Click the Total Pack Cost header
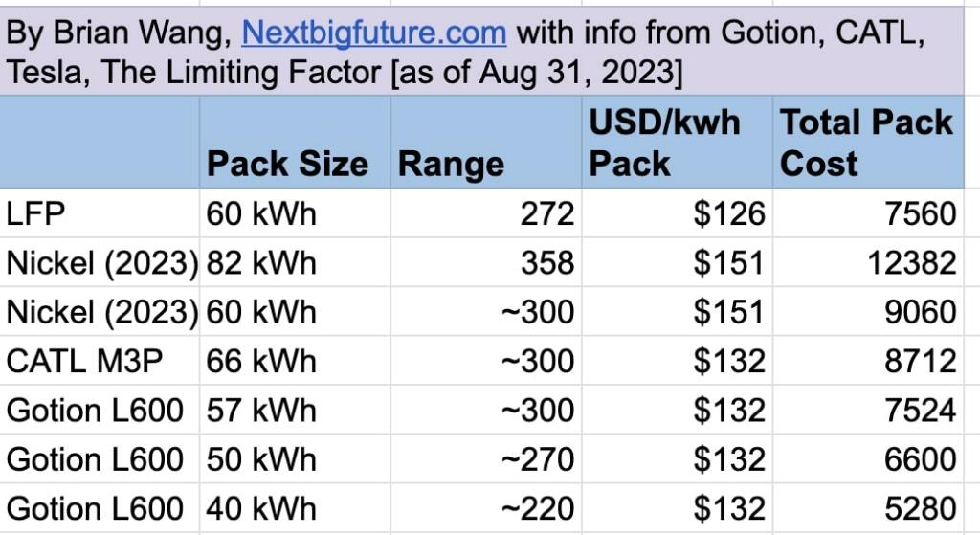Screen dimensions: 980x535 (866, 143)
